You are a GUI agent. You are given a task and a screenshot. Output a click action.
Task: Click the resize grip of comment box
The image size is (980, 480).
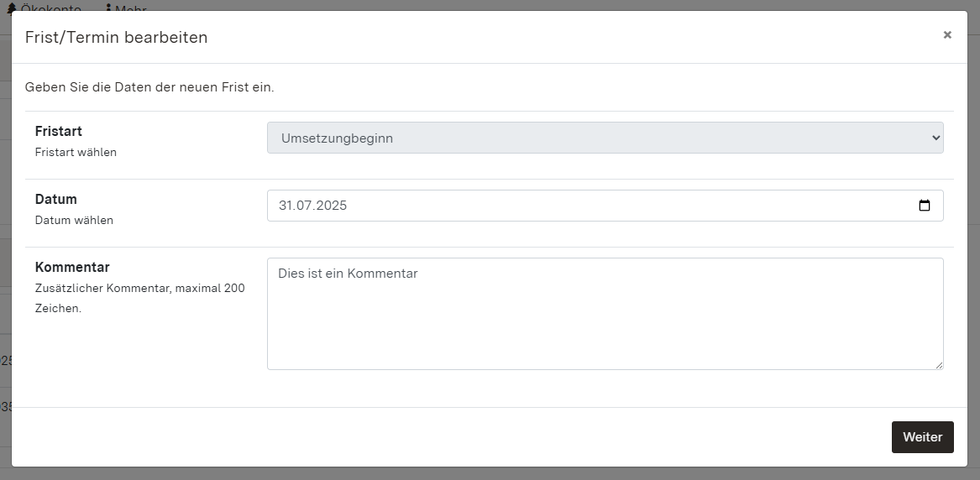(x=939, y=365)
